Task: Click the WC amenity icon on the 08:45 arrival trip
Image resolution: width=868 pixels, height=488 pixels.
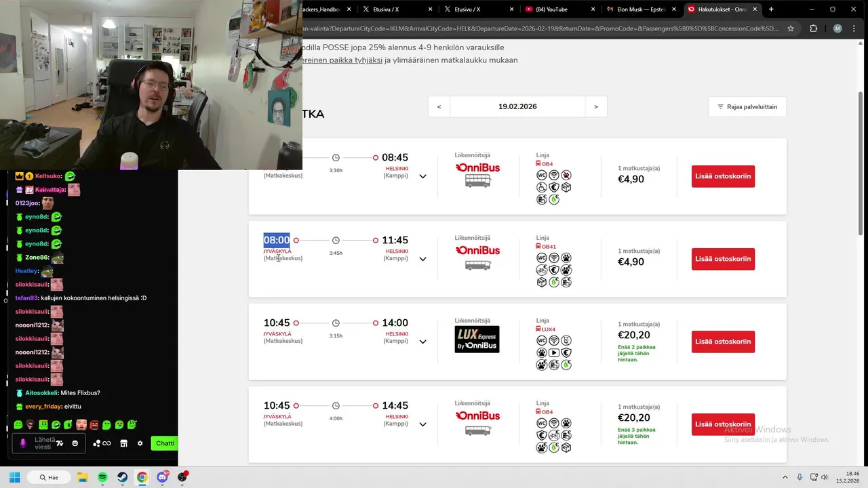Action: click(542, 176)
